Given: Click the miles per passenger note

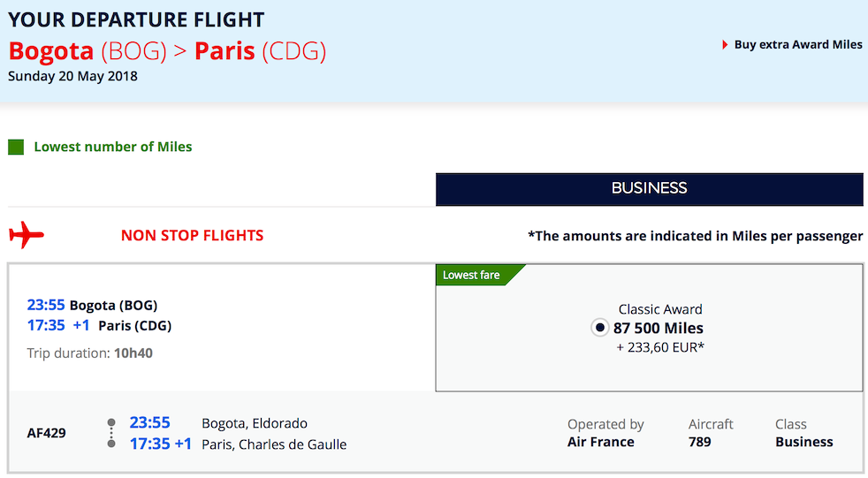Looking at the screenshot, I should 695,236.
